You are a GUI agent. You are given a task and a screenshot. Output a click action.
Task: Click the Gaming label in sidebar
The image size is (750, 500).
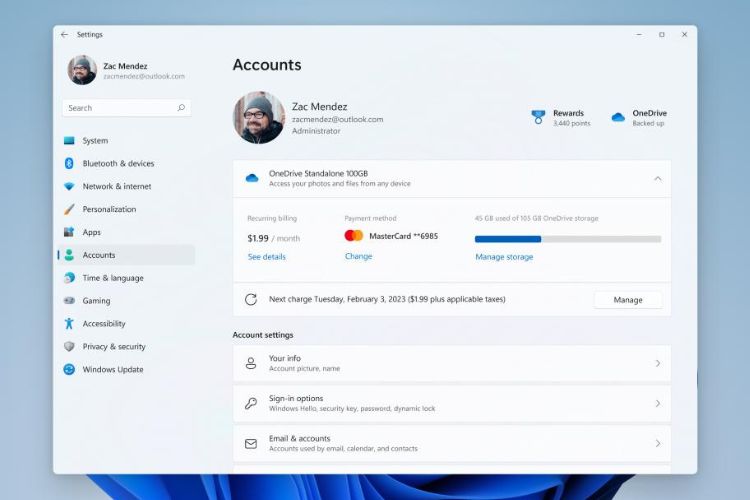coord(96,300)
